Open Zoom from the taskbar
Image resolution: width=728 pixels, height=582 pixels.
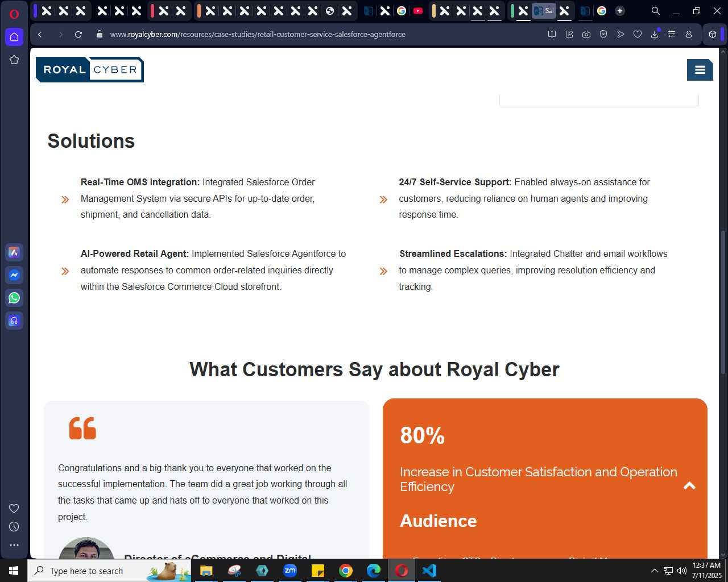click(290, 571)
